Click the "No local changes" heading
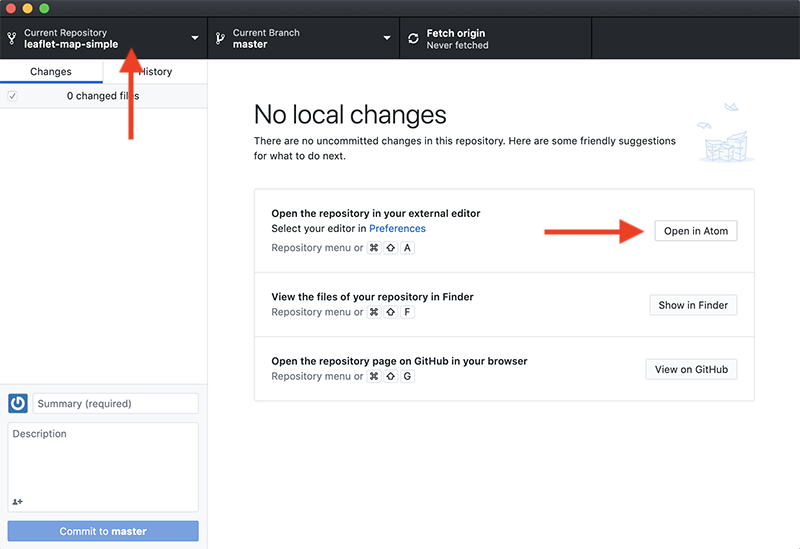This screenshot has height=549, width=800. [x=350, y=114]
